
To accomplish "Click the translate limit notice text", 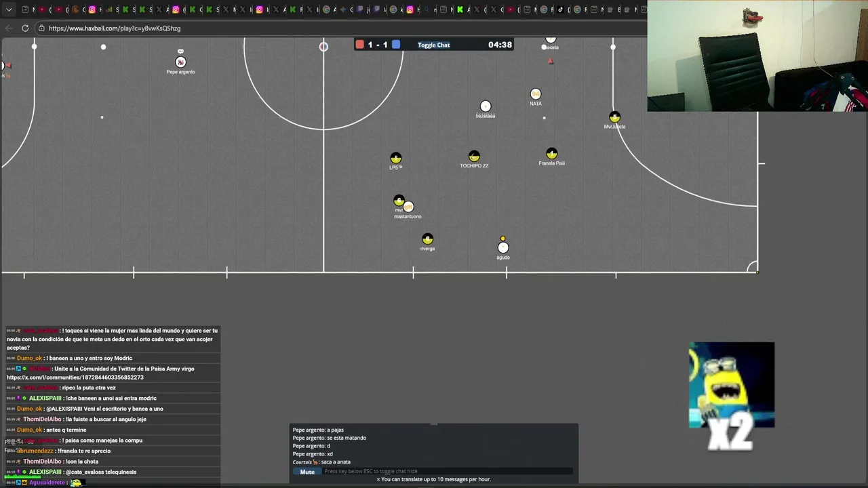I will 433,479.
